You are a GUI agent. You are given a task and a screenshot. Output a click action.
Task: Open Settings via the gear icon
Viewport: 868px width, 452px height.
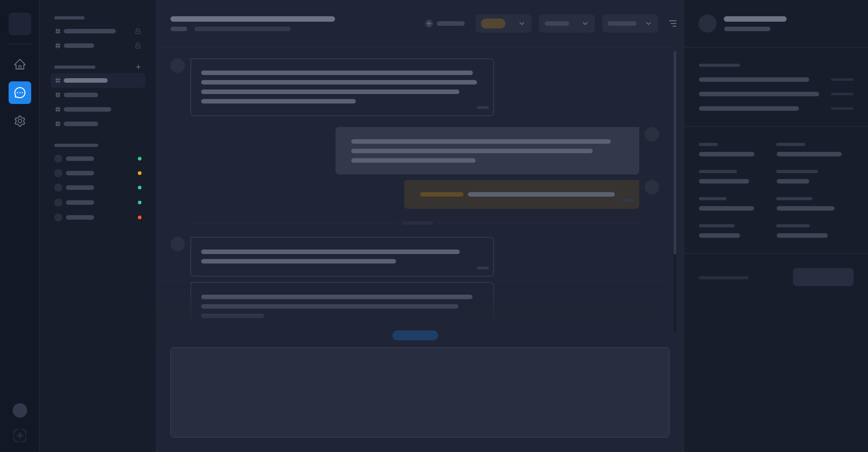(x=20, y=121)
